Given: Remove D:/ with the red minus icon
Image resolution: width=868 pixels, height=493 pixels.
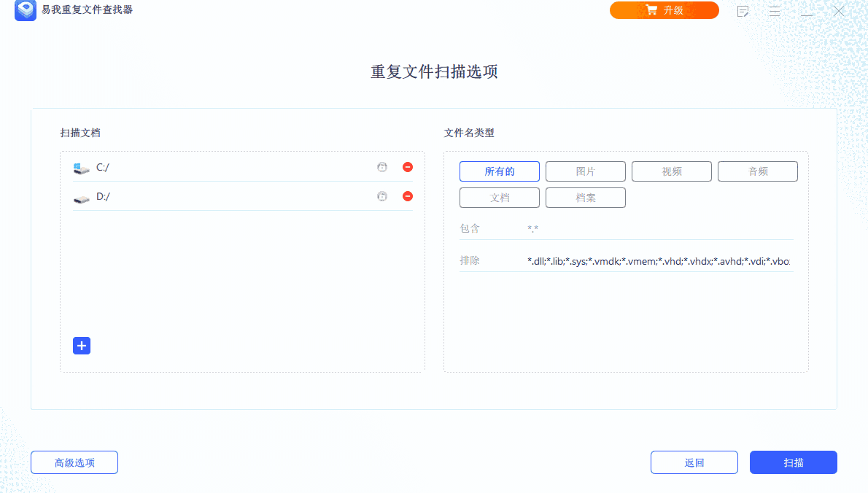Looking at the screenshot, I should pos(408,196).
